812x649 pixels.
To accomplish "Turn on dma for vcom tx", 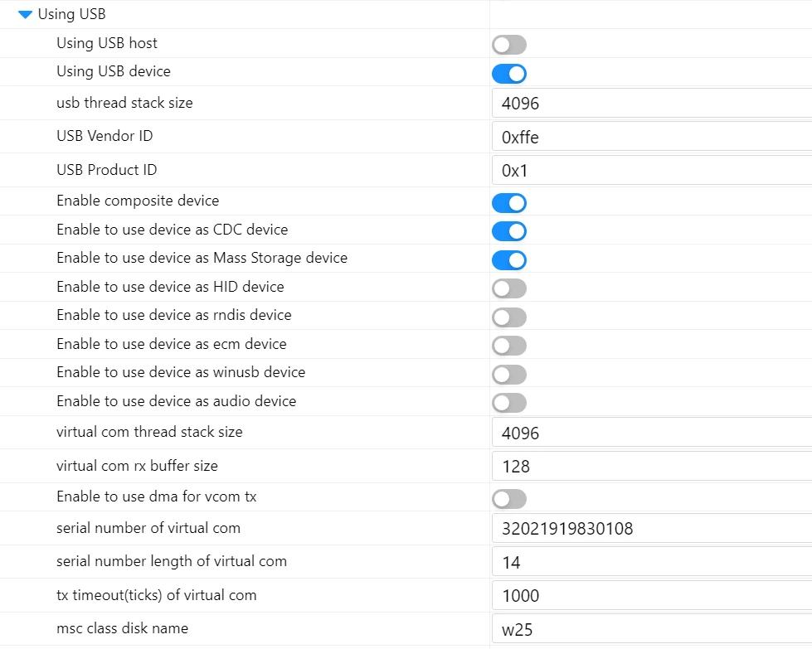I will pos(508,499).
